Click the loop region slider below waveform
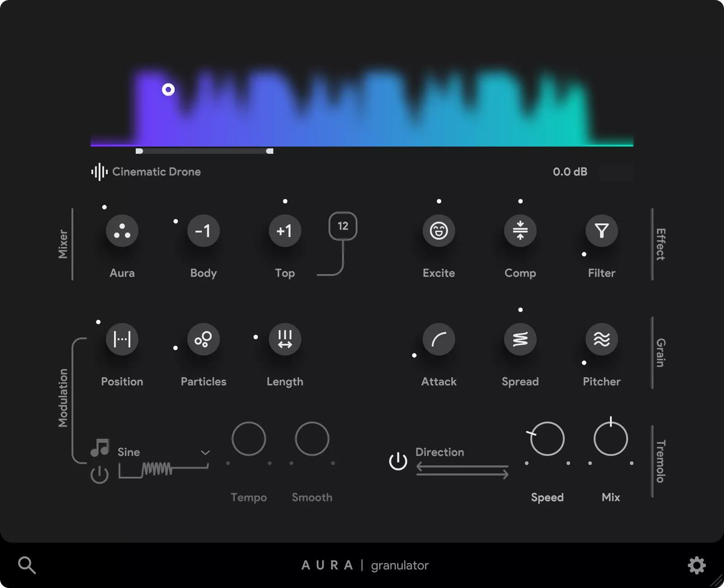The image size is (724, 588). coord(205,151)
